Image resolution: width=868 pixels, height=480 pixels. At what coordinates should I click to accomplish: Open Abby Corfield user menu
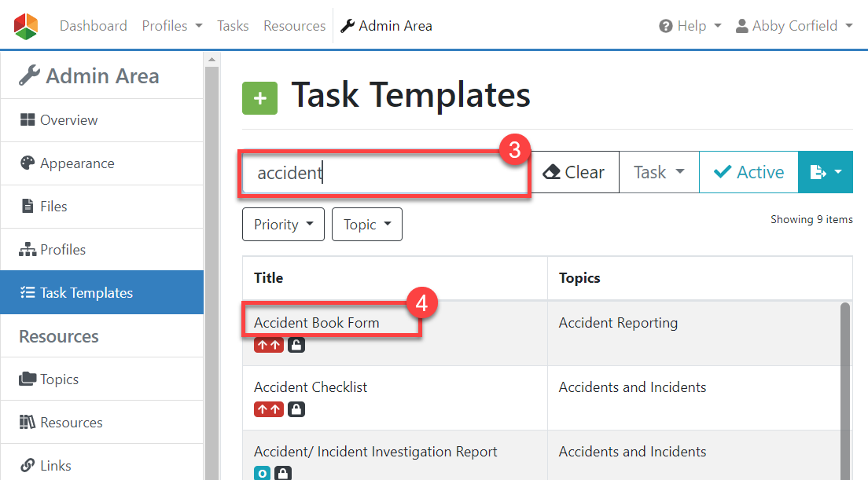coord(794,26)
